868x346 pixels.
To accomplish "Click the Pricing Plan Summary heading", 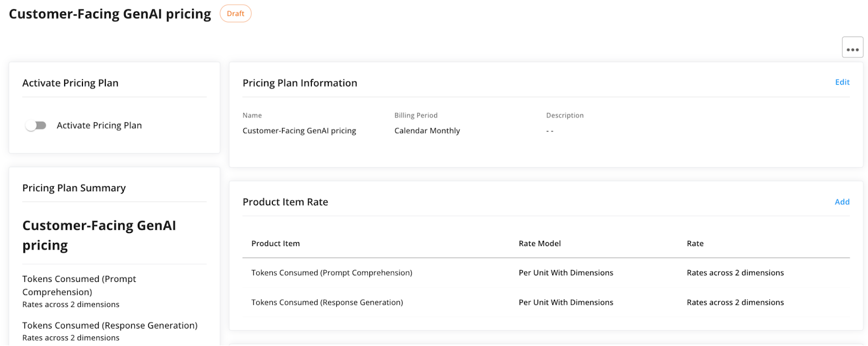I will tap(74, 188).
